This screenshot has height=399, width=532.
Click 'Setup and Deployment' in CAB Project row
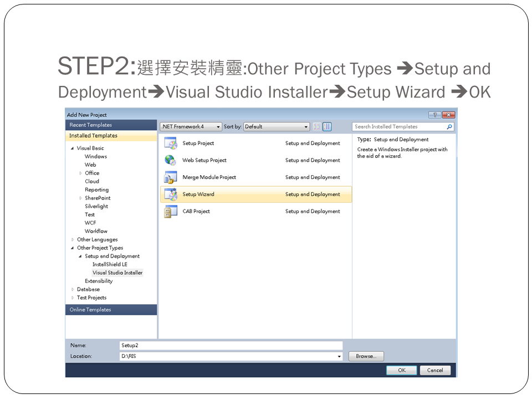pyautogui.click(x=313, y=211)
